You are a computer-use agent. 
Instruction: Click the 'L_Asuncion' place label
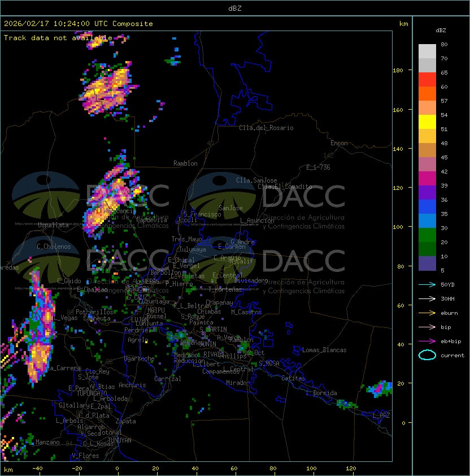[257, 220]
